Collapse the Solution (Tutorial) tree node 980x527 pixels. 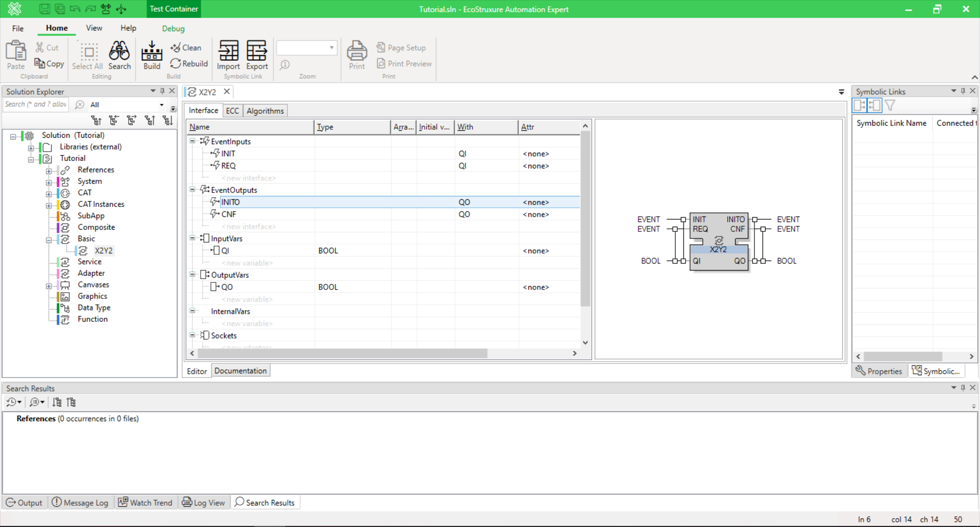(13, 136)
